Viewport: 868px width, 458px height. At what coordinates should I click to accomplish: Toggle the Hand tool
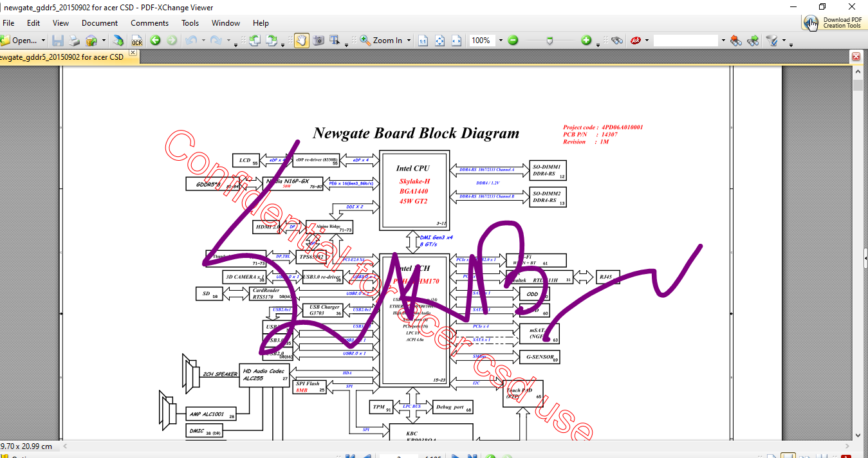point(301,41)
